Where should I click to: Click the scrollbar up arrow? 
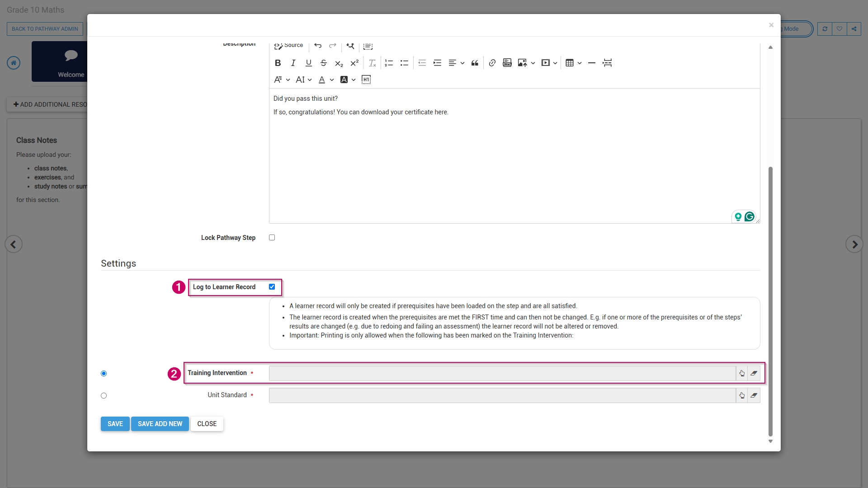point(770,47)
